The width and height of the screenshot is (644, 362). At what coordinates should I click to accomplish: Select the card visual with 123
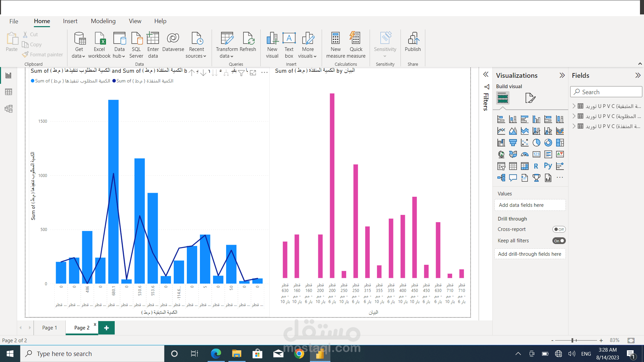tap(536, 155)
